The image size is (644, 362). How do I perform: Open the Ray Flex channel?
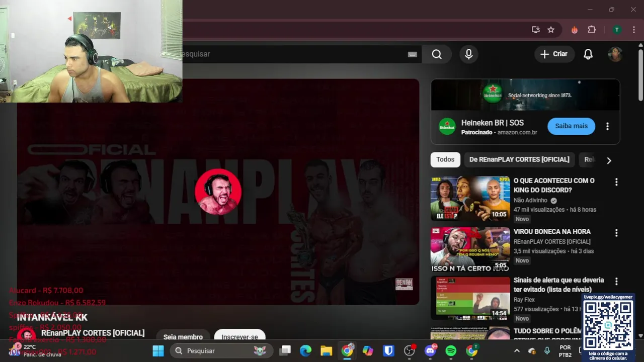click(x=524, y=300)
